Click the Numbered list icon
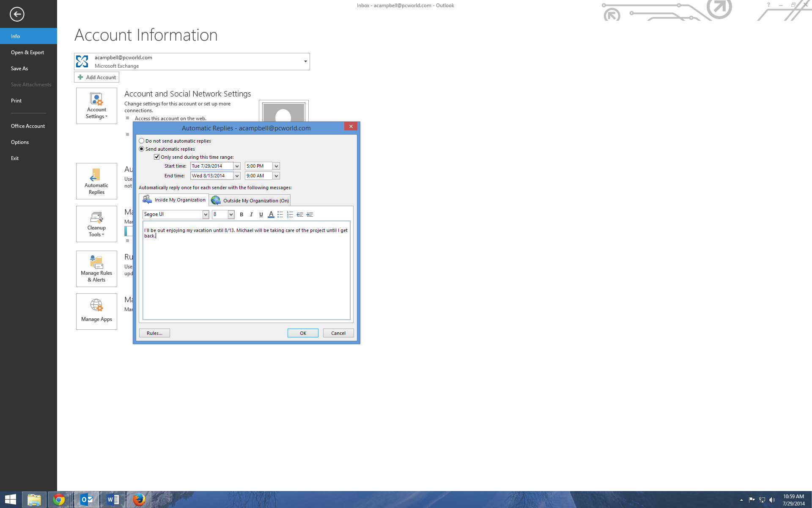 [x=289, y=214]
